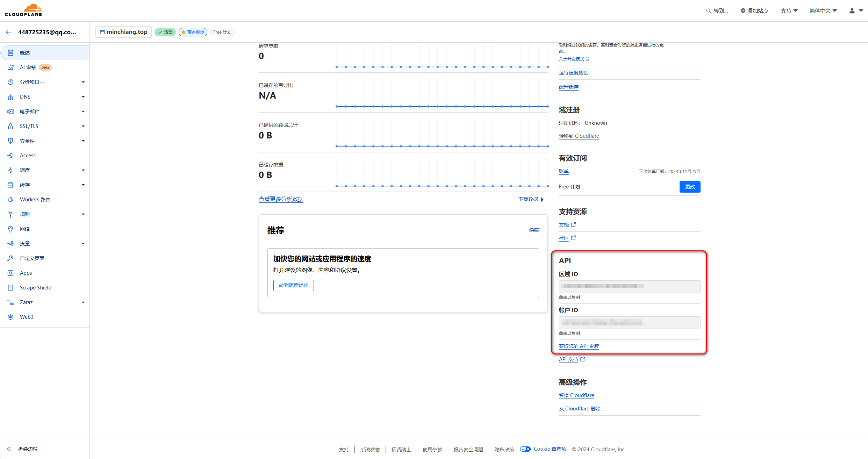Screen dimensions: 868x459
Task: Copy the 区域 ID field value
Action: pyautogui.click(x=629, y=286)
